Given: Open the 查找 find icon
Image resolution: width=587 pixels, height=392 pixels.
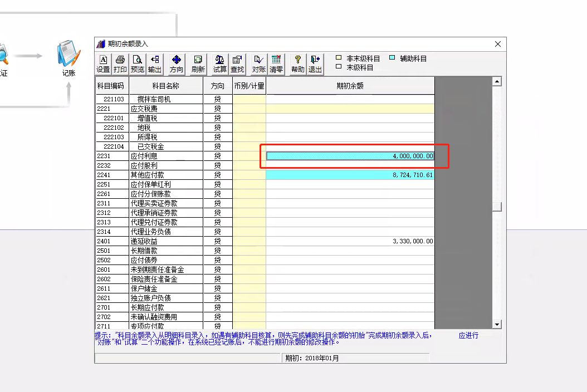Looking at the screenshot, I should [x=237, y=64].
